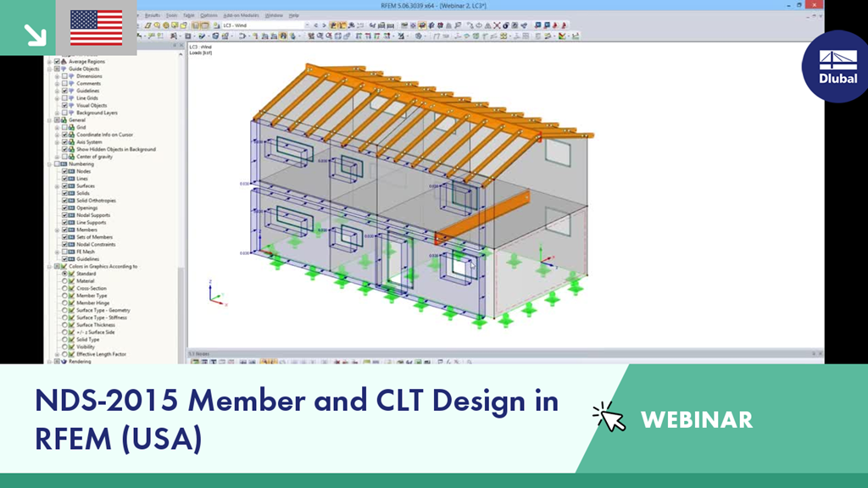Toggle the Project Navigator toolbar icon

pyautogui.click(x=196, y=25)
